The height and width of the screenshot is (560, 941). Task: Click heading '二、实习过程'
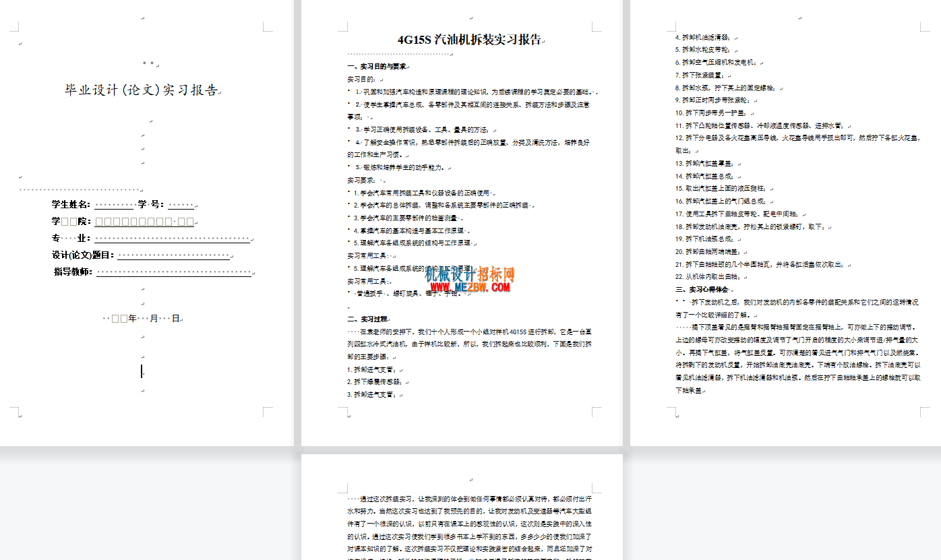(368, 319)
